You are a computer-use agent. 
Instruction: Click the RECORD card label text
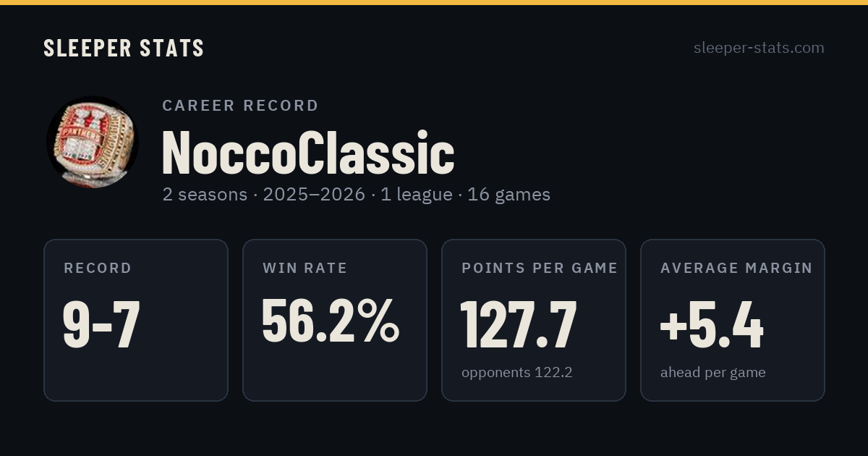(x=98, y=268)
